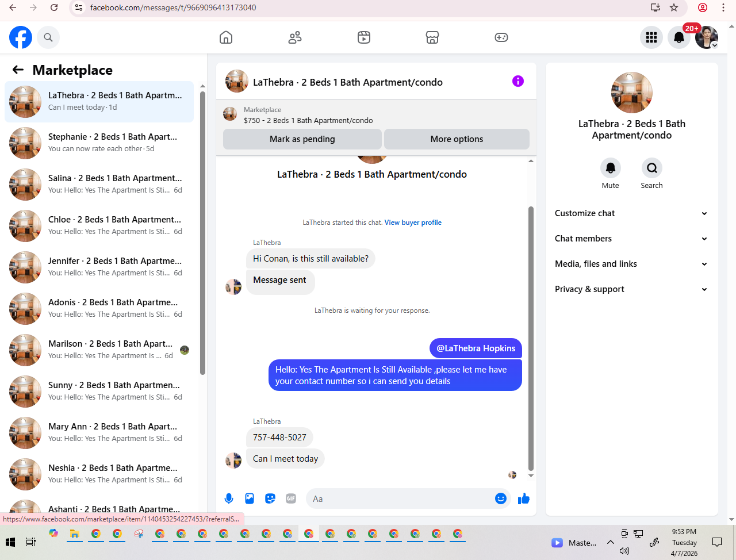Open the Chrome profile icon
The image size is (736, 560).
tap(703, 7)
